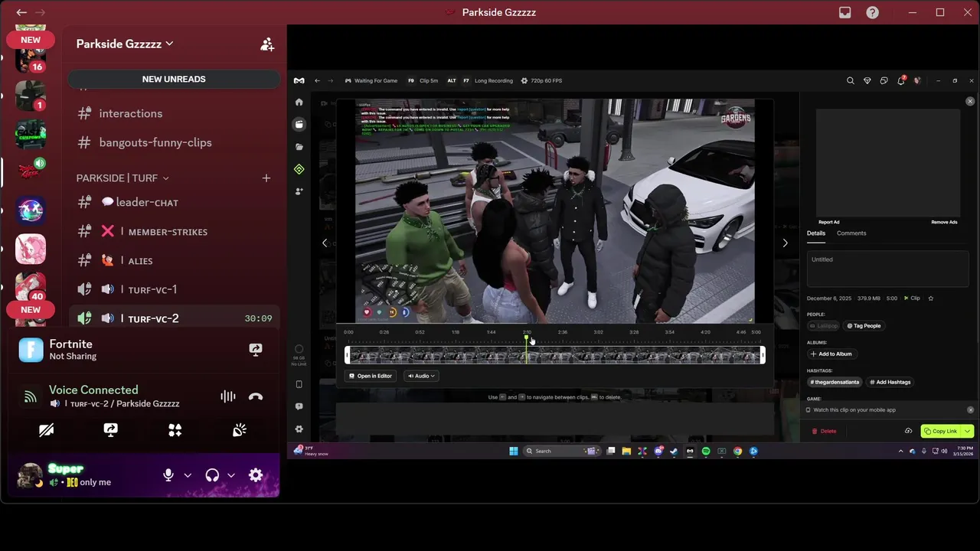980x551 pixels.
Task: Open Medal settings gear in sidebar
Action: point(299,429)
